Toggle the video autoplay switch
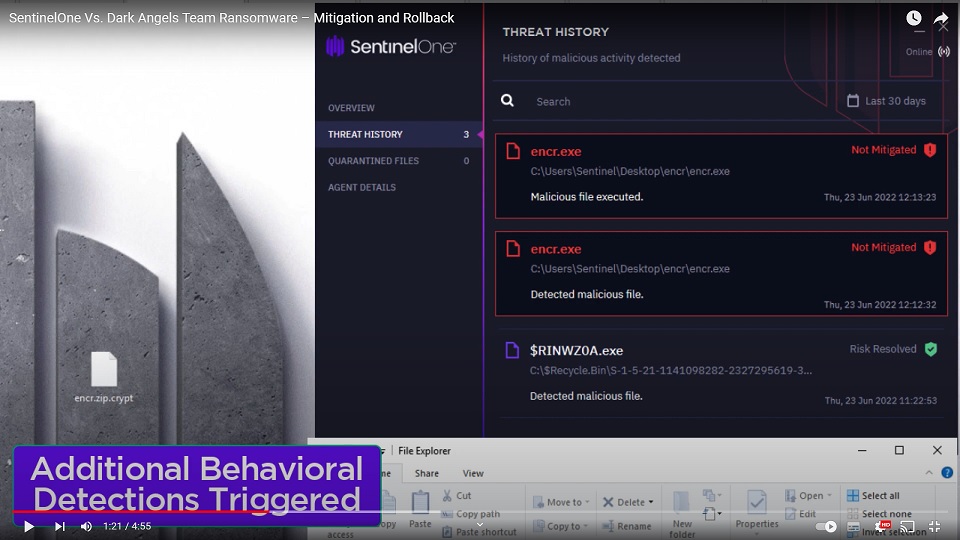The width and height of the screenshot is (960, 540). [826, 526]
